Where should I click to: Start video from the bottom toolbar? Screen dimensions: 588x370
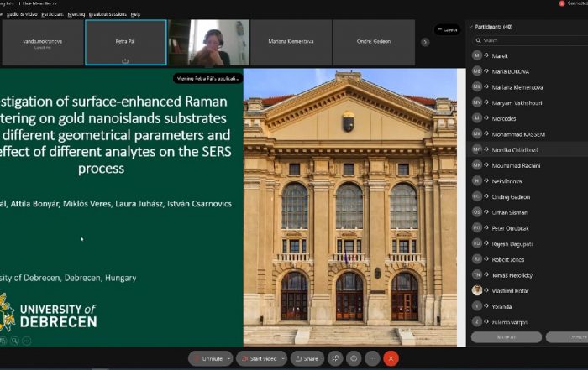tap(259, 359)
